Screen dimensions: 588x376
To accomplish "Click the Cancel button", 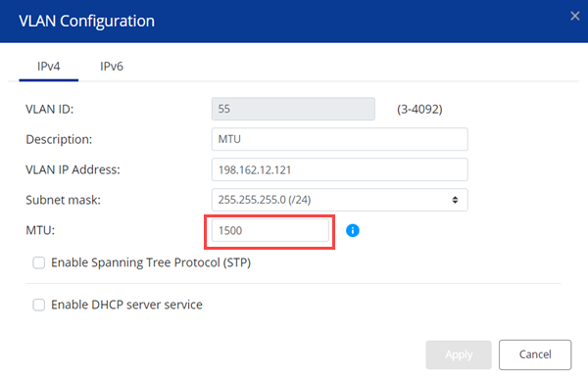I will (535, 354).
